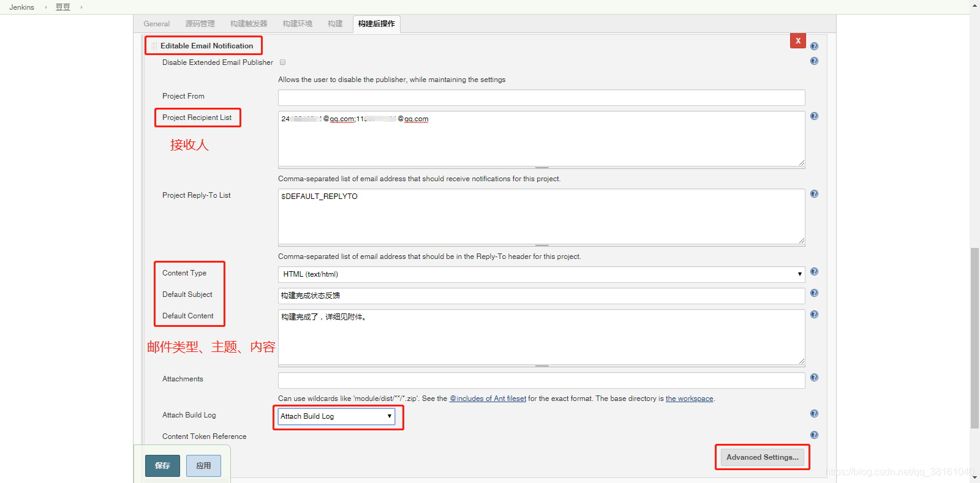Open help icon for Default Content

pyautogui.click(x=814, y=314)
